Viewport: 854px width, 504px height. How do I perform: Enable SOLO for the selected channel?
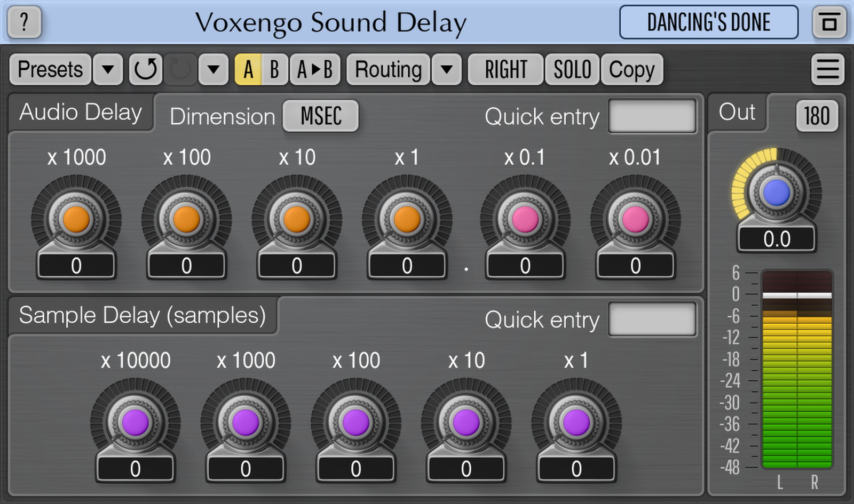coord(572,69)
